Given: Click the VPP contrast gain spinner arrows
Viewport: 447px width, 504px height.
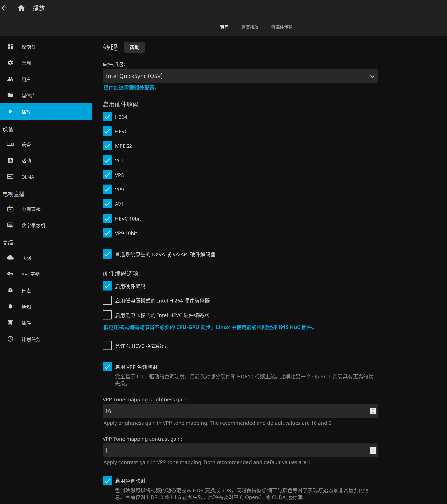Looking at the screenshot, I should click(373, 450).
